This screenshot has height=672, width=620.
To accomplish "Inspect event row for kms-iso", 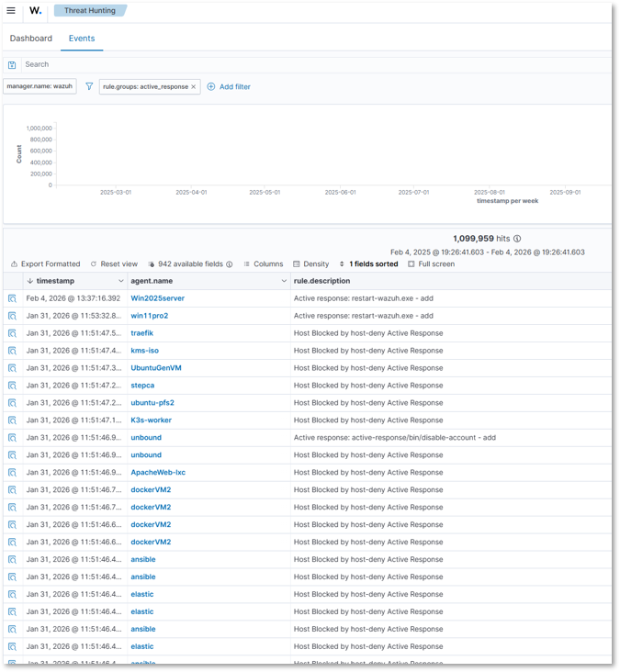I will click(x=12, y=351).
